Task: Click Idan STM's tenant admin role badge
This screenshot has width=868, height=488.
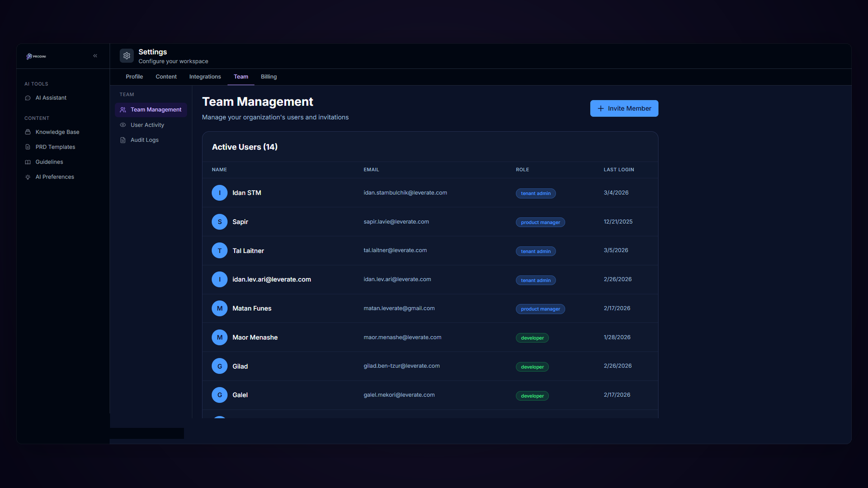Action: [535, 193]
